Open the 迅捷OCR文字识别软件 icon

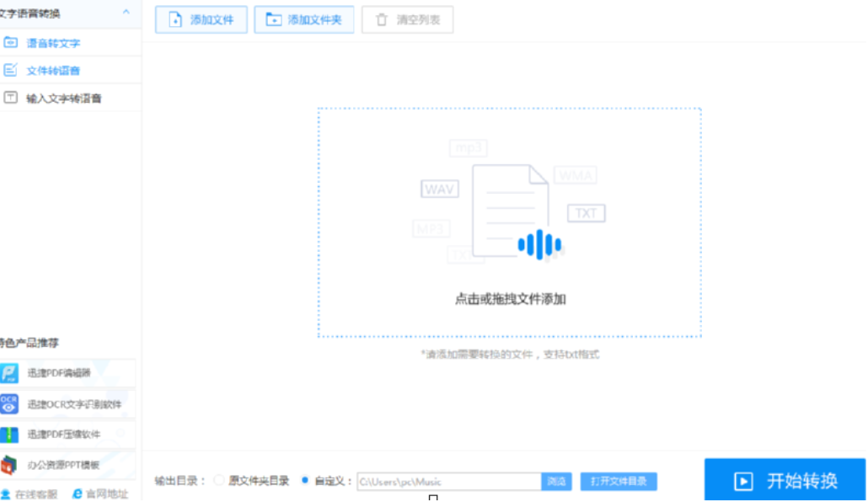9,403
